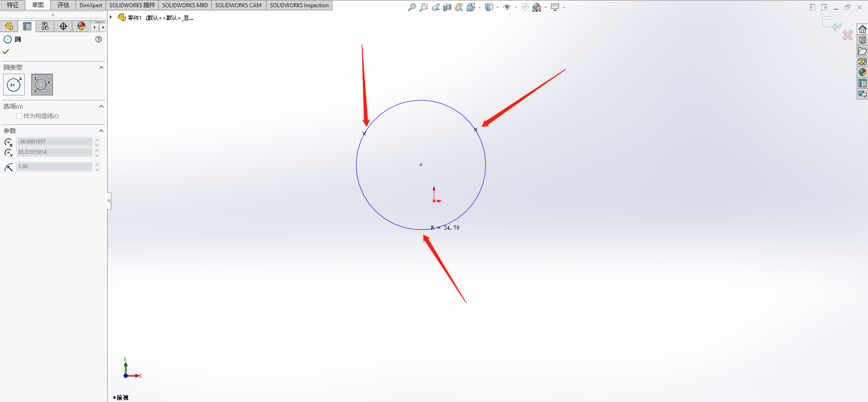The height and width of the screenshot is (402, 868).
Task: Click the Edit Appearance icon
Action: click(525, 7)
